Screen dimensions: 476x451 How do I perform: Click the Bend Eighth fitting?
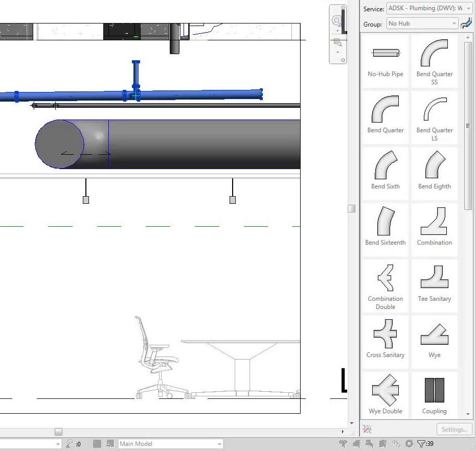pos(434,173)
